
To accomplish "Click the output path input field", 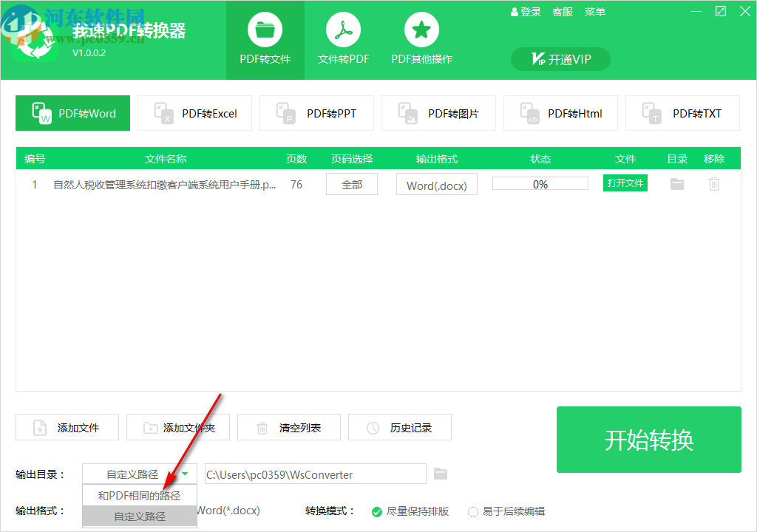I will coord(314,474).
